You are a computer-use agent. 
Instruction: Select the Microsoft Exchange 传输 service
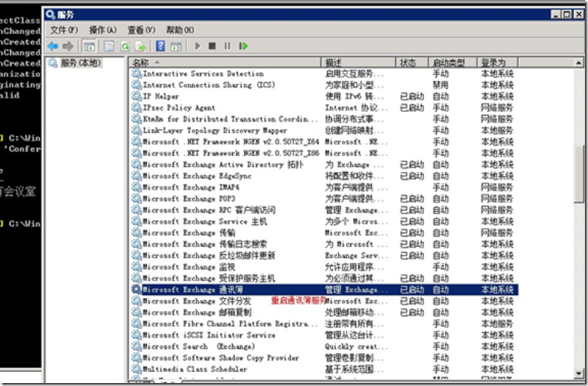[189, 232]
